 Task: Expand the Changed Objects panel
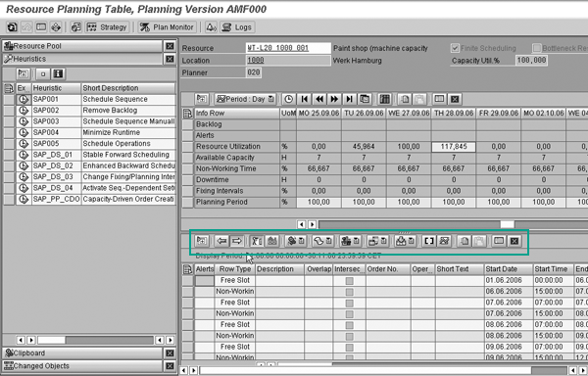point(82,366)
